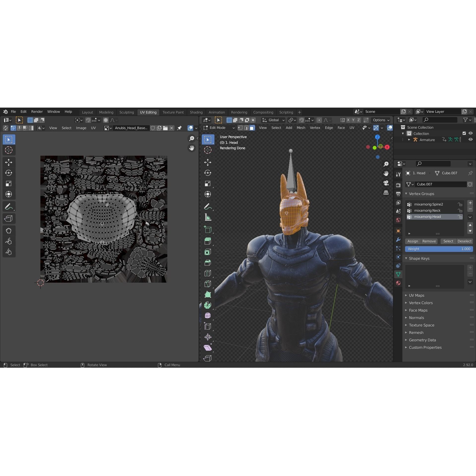Image resolution: width=476 pixels, height=476 pixels.
Task: Switch to the Shading workspace tab
Action: [196, 112]
